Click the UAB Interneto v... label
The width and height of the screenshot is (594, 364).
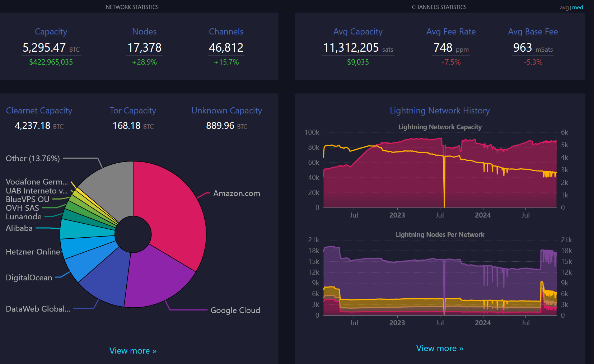click(37, 191)
